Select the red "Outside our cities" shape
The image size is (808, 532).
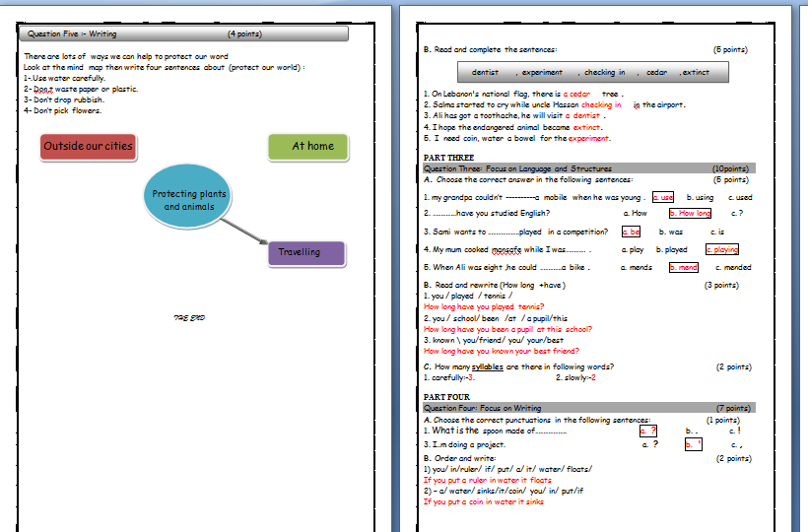click(x=88, y=147)
